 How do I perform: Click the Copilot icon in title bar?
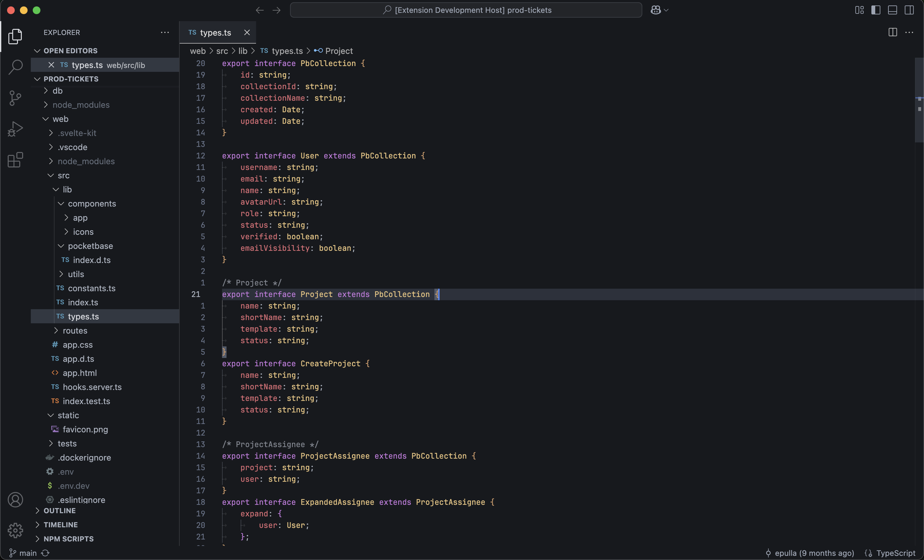(x=655, y=10)
